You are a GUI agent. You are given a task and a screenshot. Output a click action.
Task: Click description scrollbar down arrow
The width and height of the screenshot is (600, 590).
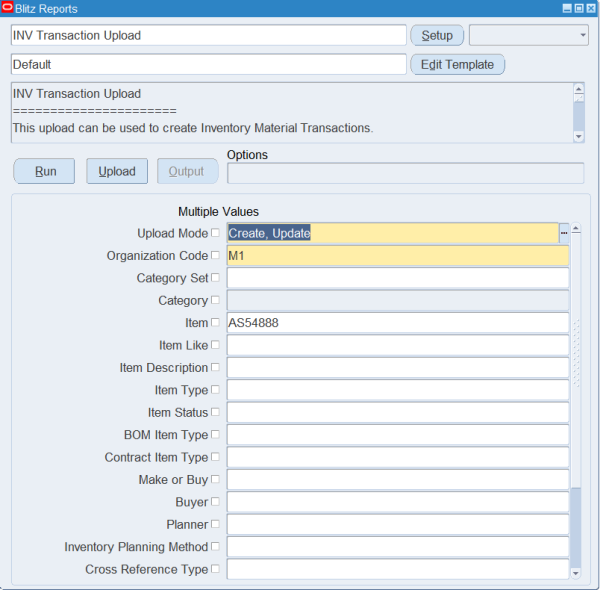point(579,136)
